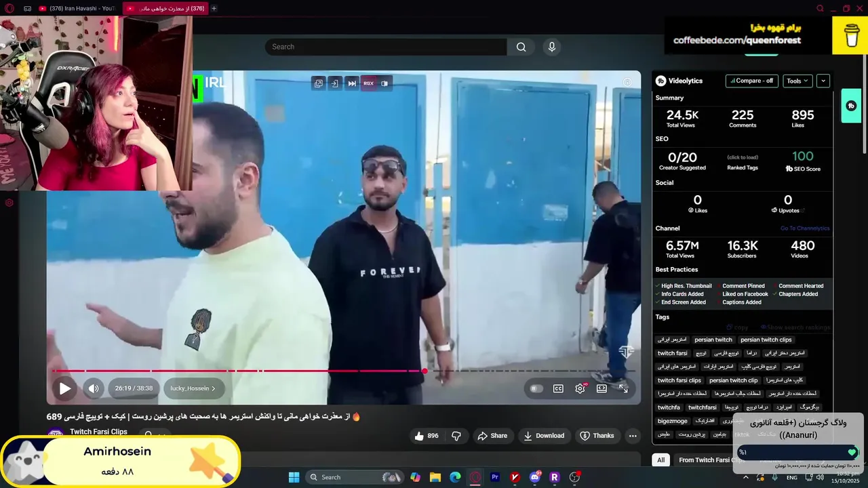The width and height of the screenshot is (868, 488).
Task: Click the persian twitch tag
Action: pos(713,340)
